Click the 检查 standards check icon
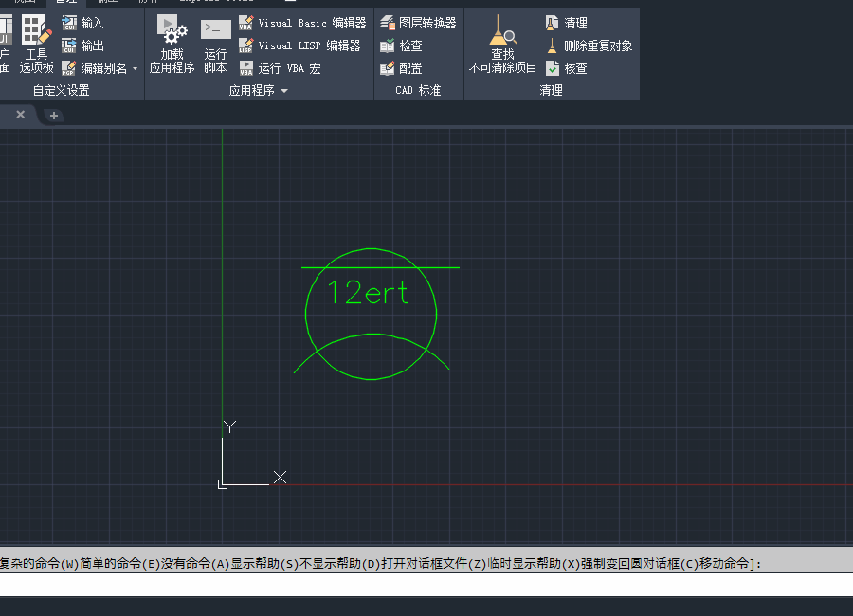This screenshot has width=853, height=616. [388, 45]
